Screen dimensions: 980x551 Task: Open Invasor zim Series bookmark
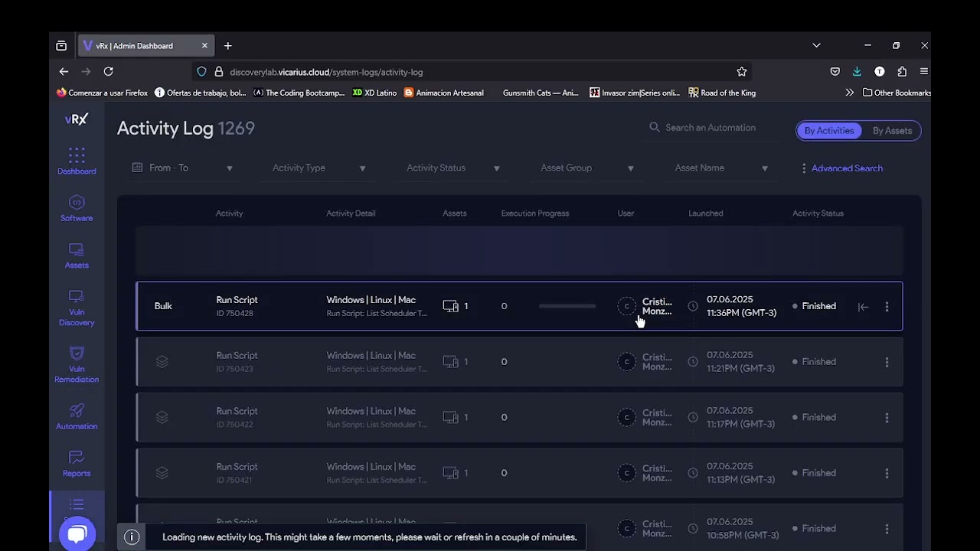click(635, 93)
